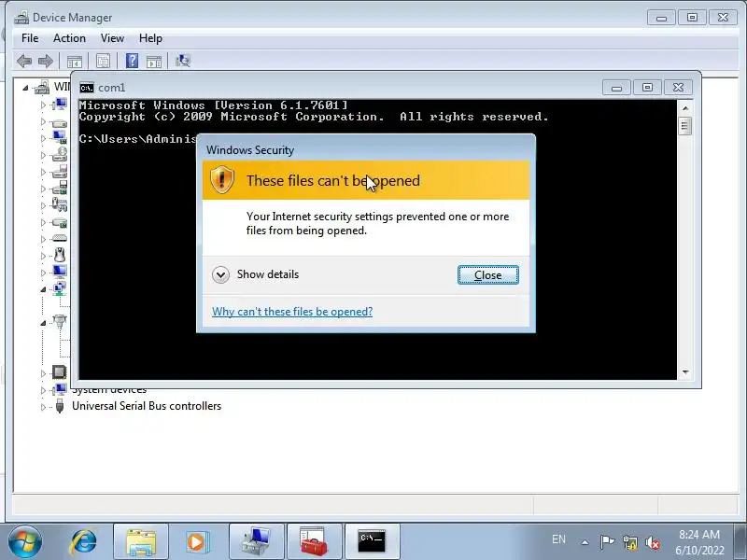Viewport: 747px width, 560px height.
Task: Open the Help menu
Action: click(x=150, y=38)
